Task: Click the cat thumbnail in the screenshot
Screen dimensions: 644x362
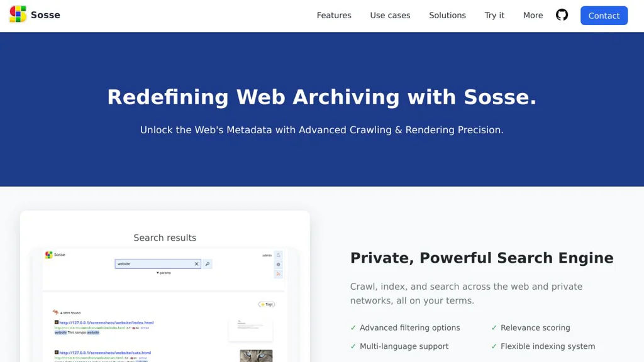Action: [256, 356]
